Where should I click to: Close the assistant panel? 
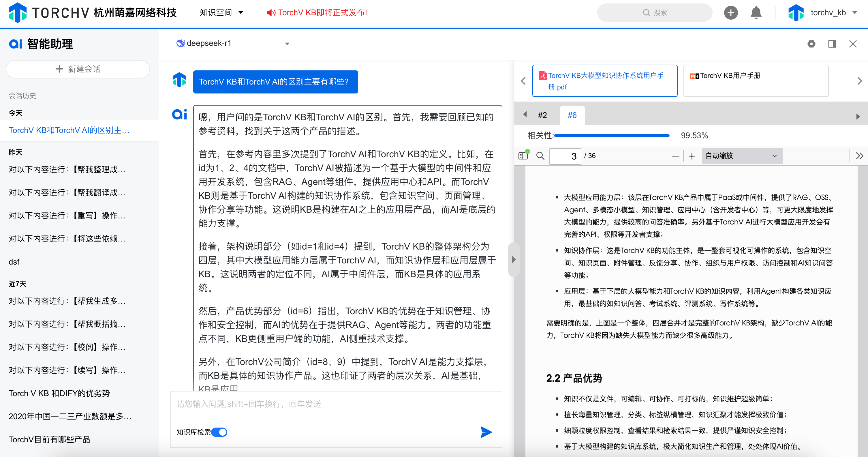853,44
